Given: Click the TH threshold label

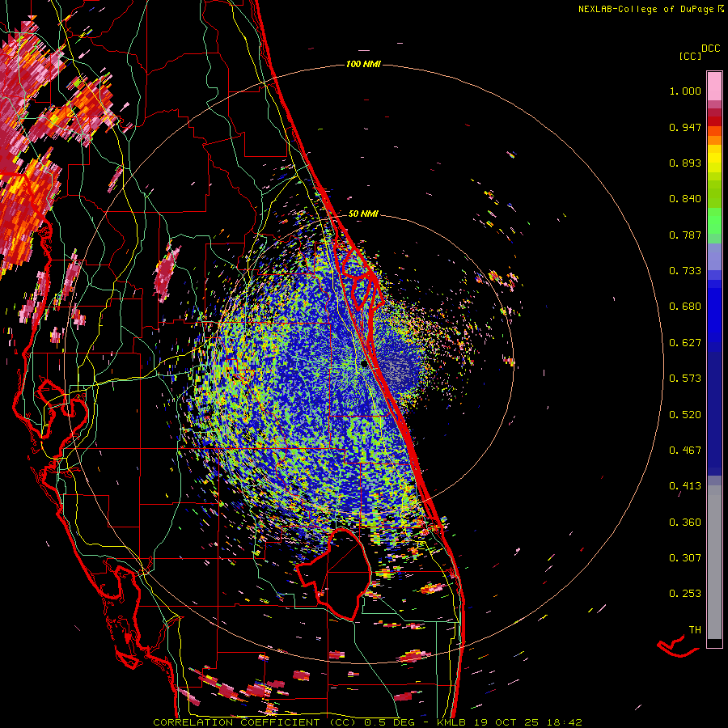Looking at the screenshot, I should [x=695, y=630].
